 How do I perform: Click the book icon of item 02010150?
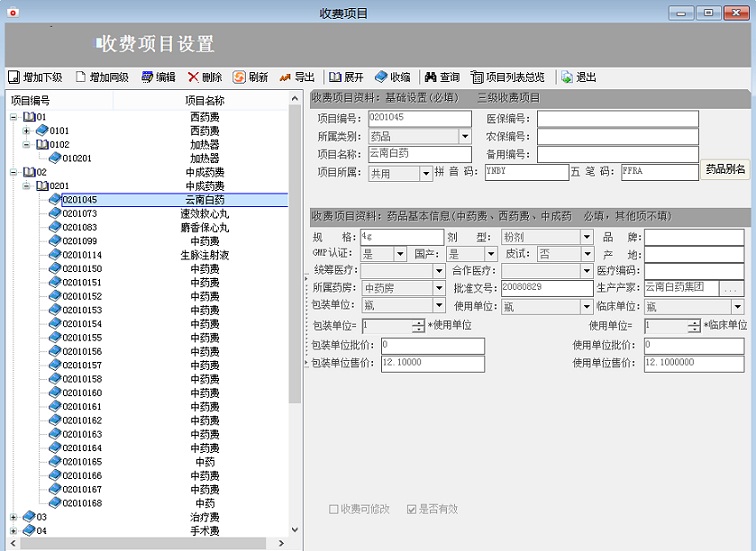pyautogui.click(x=55, y=268)
